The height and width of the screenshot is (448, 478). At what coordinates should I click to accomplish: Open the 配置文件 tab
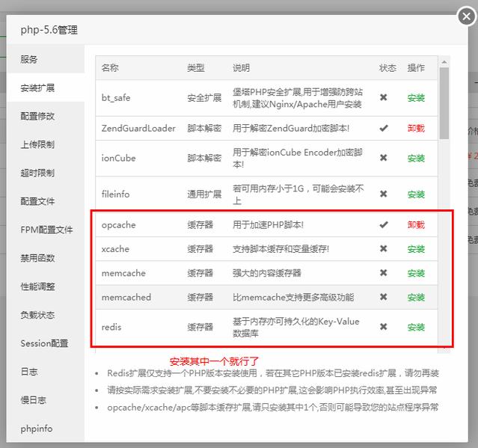(46, 201)
